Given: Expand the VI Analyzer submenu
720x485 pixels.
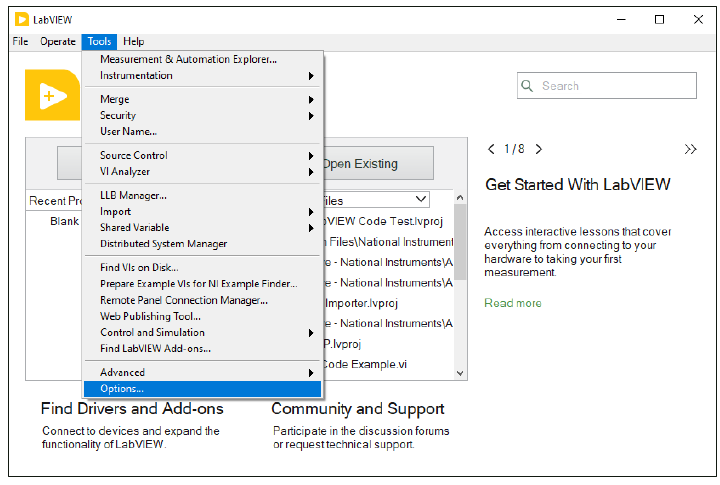Looking at the screenshot, I should pyautogui.click(x=202, y=172).
